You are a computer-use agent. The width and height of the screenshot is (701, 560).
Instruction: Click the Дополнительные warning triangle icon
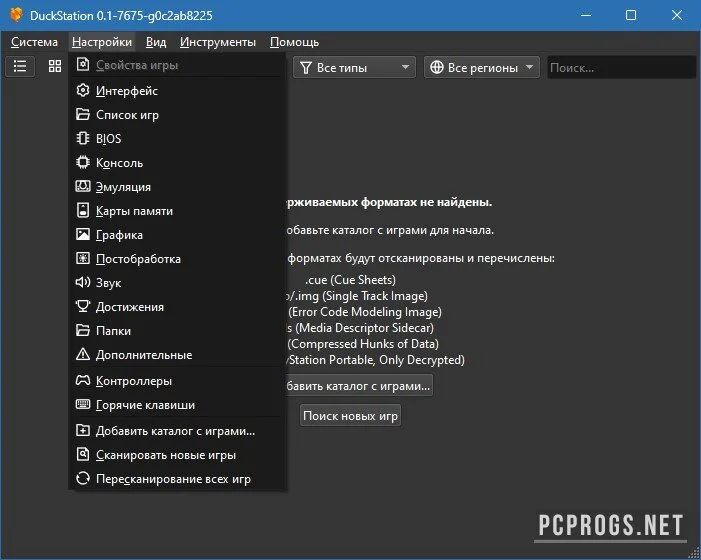[83, 354]
